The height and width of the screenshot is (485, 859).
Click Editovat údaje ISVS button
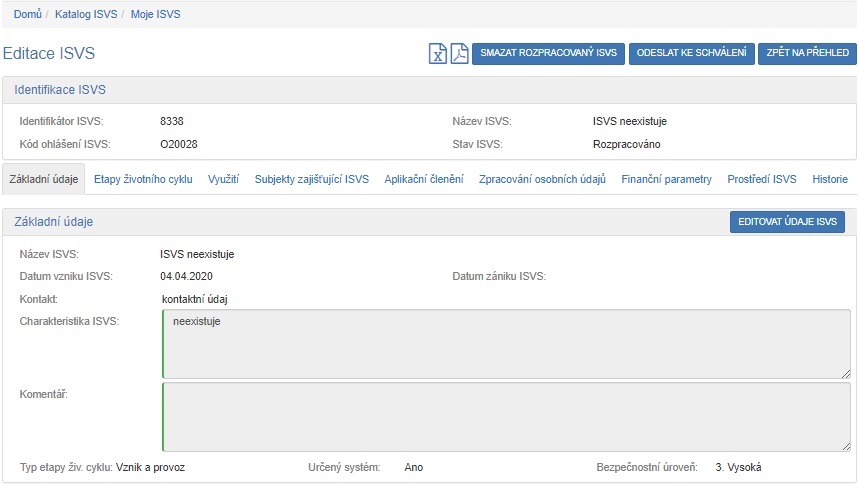[x=786, y=222]
